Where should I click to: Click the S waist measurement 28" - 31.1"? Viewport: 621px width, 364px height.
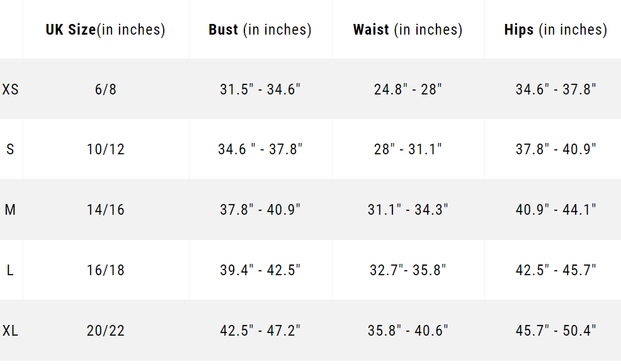pyautogui.click(x=408, y=149)
